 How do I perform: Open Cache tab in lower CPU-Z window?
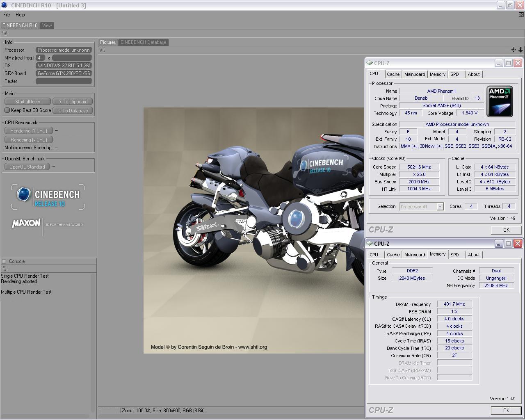point(393,255)
